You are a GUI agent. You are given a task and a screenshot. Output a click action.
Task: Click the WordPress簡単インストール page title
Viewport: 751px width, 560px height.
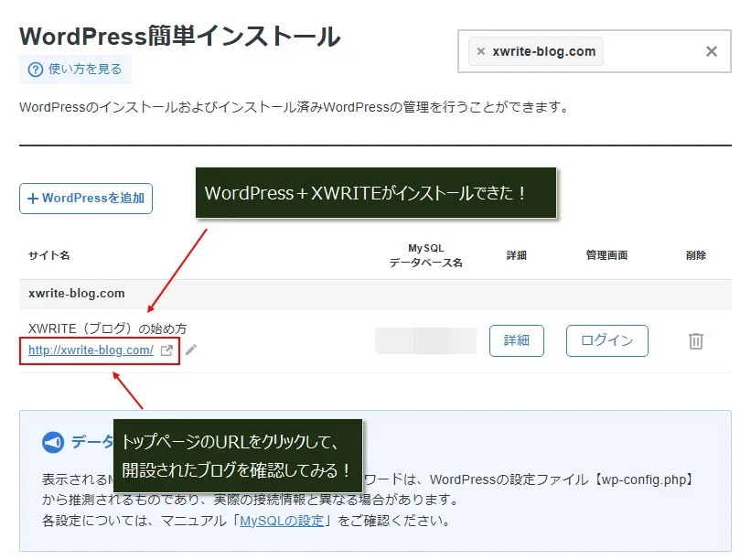tap(179, 37)
